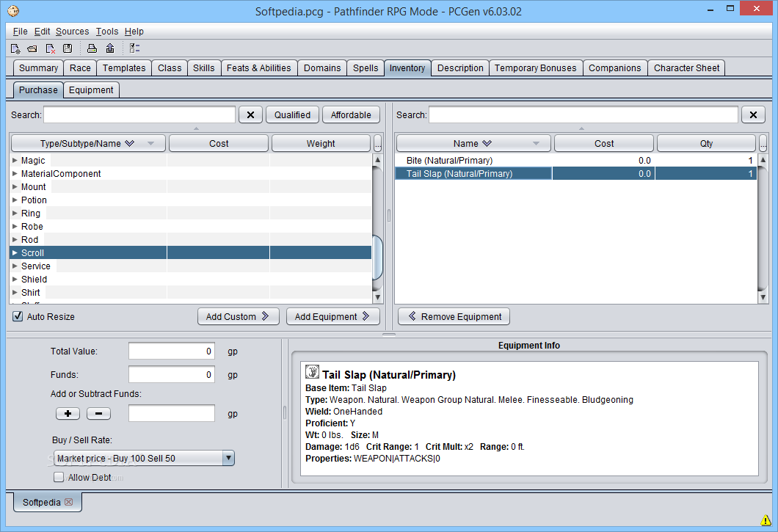This screenshot has height=532, width=778.
Task: Select the Robe tree row
Action: [x=191, y=226]
